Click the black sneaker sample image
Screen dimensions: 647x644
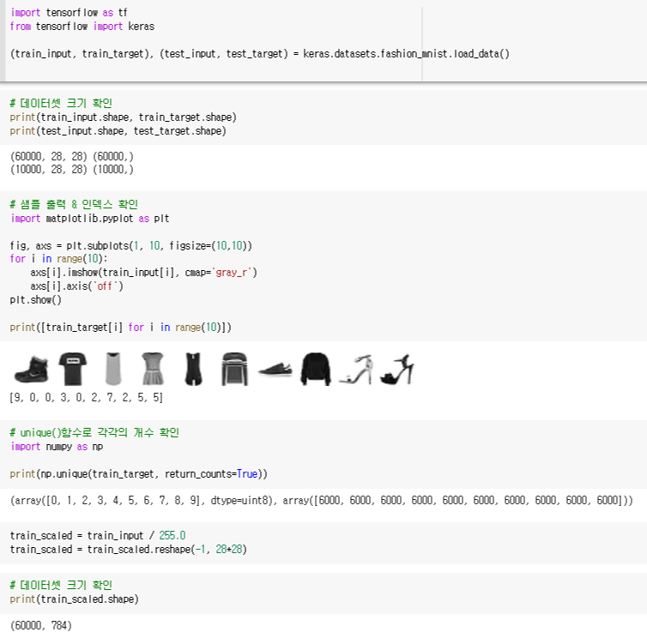click(275, 370)
